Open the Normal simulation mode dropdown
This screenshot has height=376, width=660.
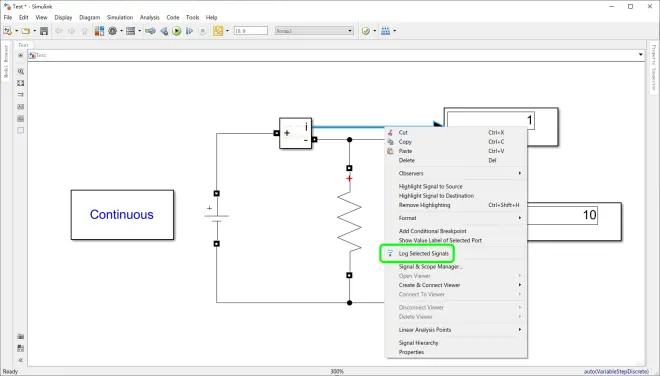(x=314, y=31)
